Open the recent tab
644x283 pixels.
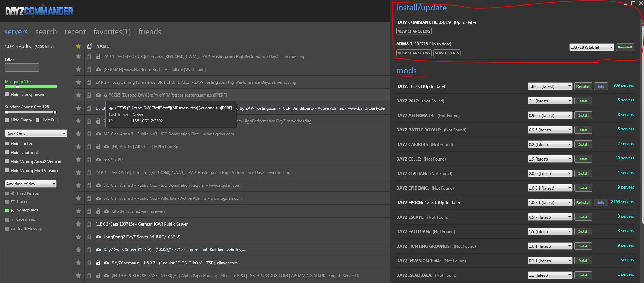pyautogui.click(x=75, y=32)
